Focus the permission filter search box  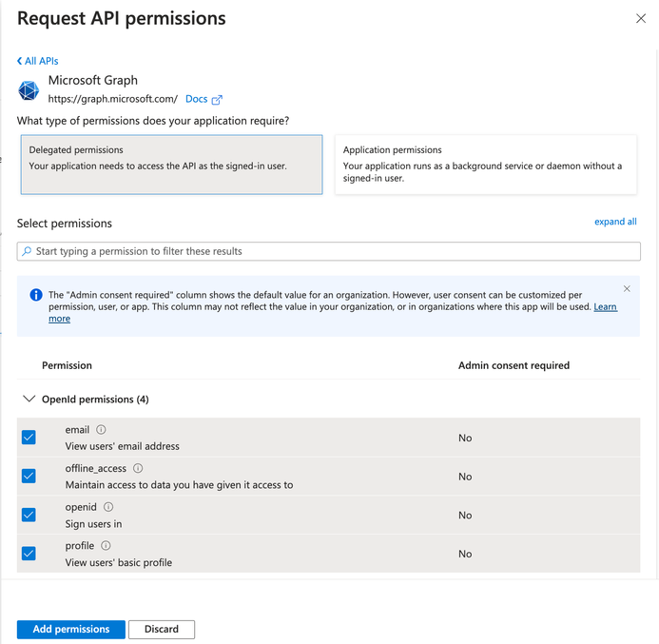(x=328, y=251)
